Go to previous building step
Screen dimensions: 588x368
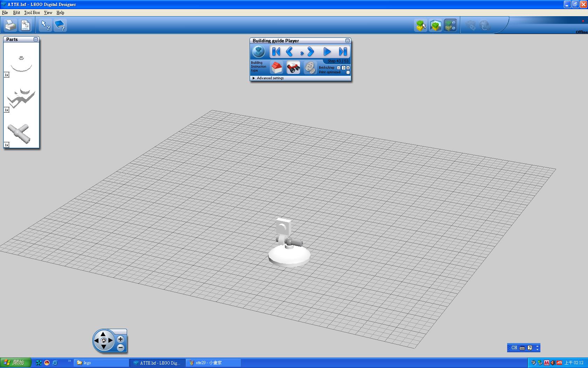[289, 52]
